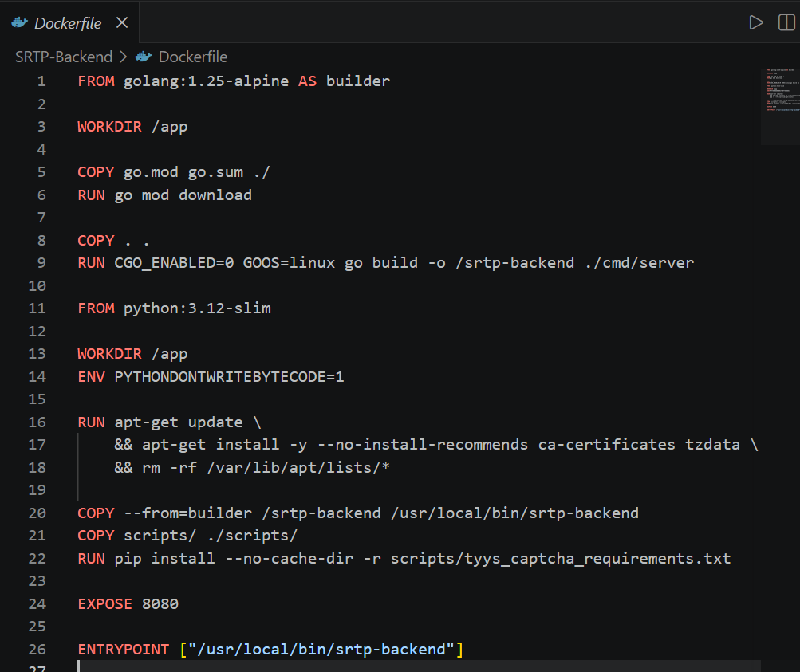This screenshot has width=800, height=672.
Task: Click "/usr/local/bin/srtp-backend" on the COPY line
Action: point(514,513)
